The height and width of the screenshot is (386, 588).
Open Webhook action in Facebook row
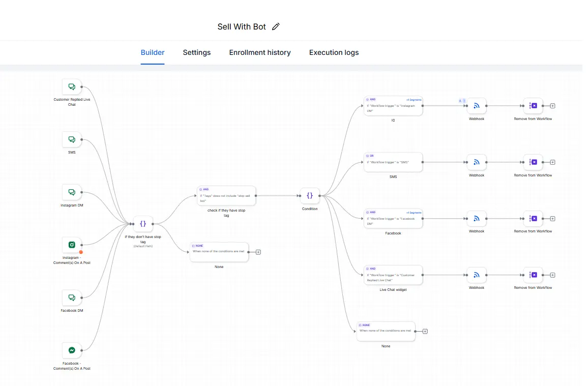pyautogui.click(x=477, y=219)
